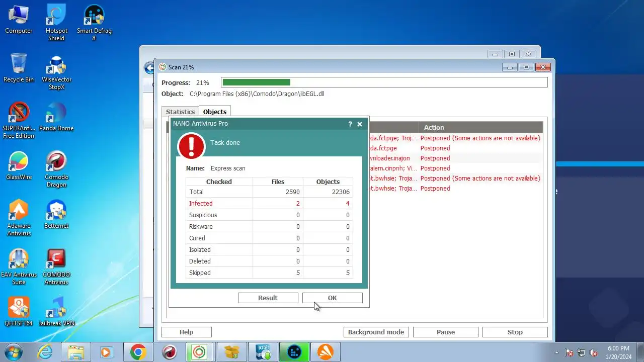
Task: Open File Explorer taskbar icon
Action: click(76, 352)
